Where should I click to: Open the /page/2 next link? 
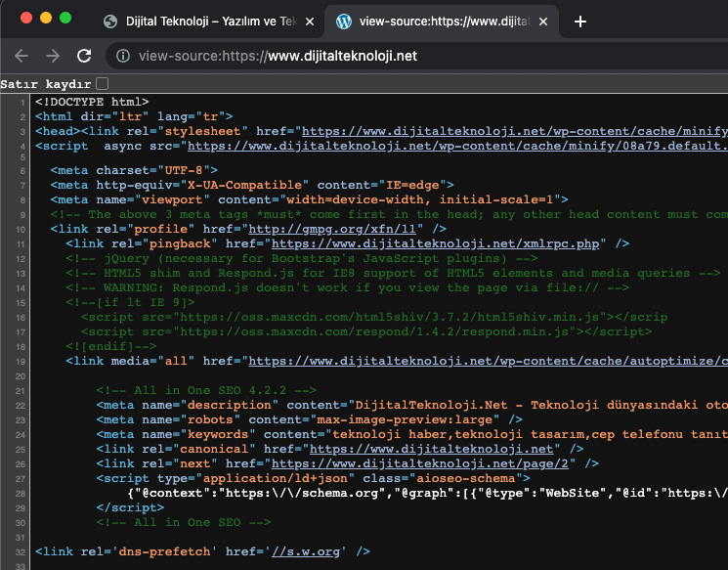point(420,463)
